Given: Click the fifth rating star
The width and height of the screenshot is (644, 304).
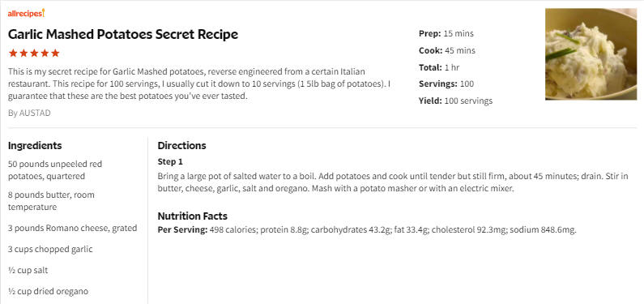Looking at the screenshot, I should coord(55,53).
